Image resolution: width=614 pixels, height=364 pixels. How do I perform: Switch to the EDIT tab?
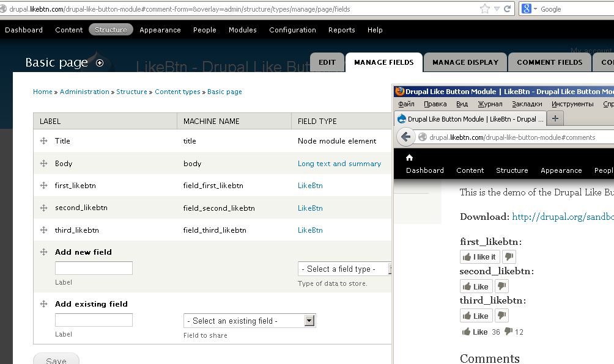(327, 62)
